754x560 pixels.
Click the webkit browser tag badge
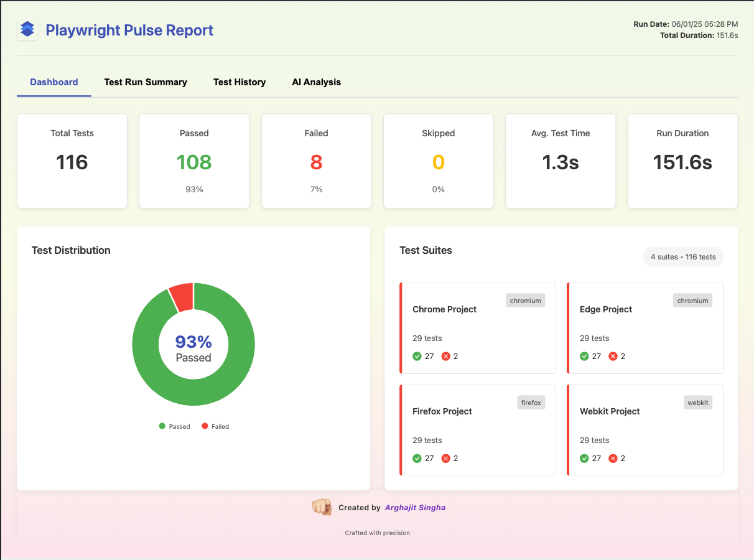[x=698, y=403]
